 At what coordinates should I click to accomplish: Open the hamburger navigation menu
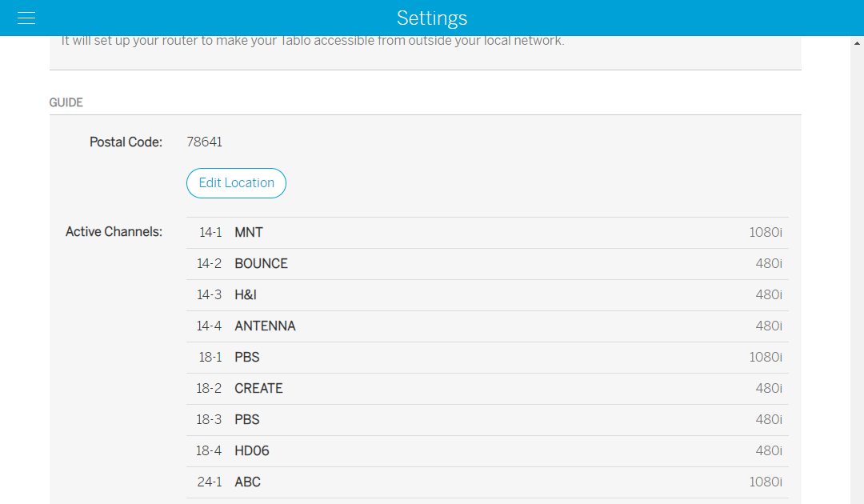pos(26,18)
